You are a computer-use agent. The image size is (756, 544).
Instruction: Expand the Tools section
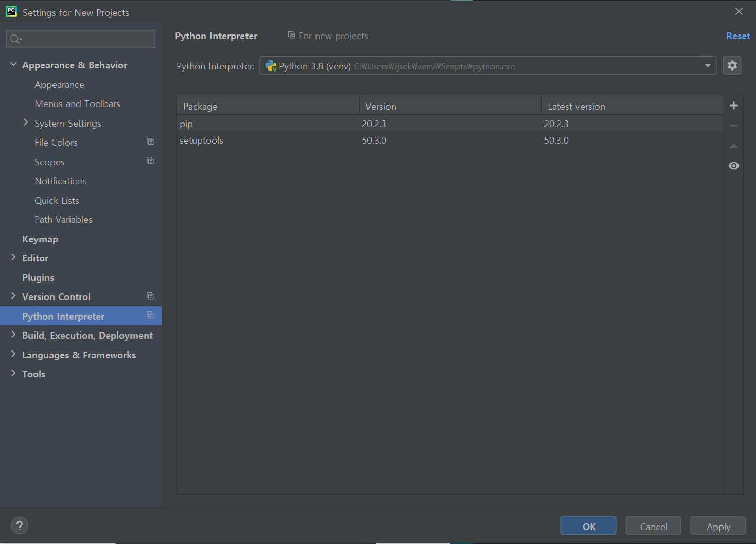coord(13,373)
